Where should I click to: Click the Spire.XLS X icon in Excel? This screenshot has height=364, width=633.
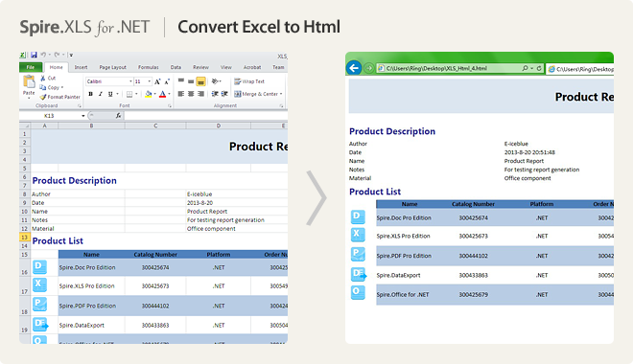39,284
